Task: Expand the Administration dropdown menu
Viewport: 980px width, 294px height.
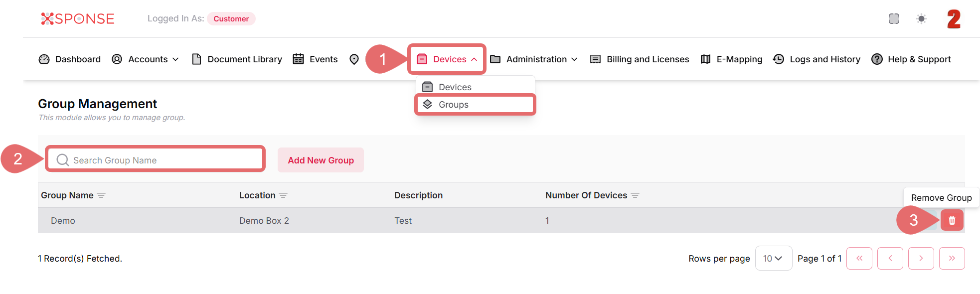Action: pyautogui.click(x=534, y=59)
